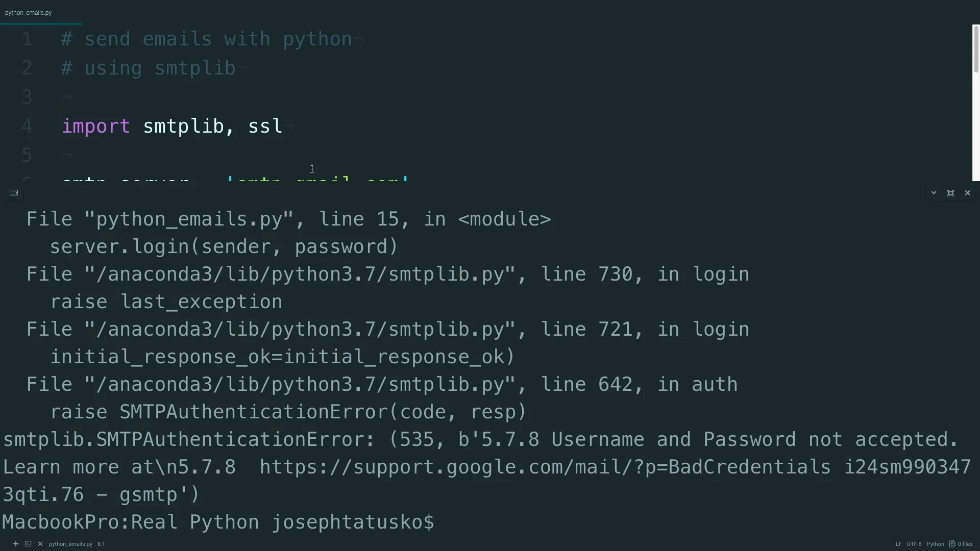Screen dimensions: 980x551
Task: Click the editor vertical scrollbar thumb
Action: (x=976, y=48)
